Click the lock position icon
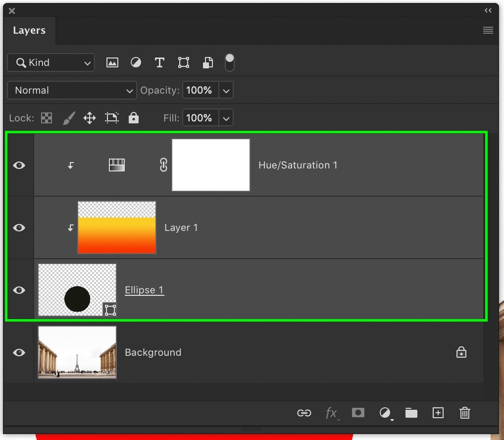 coord(90,118)
